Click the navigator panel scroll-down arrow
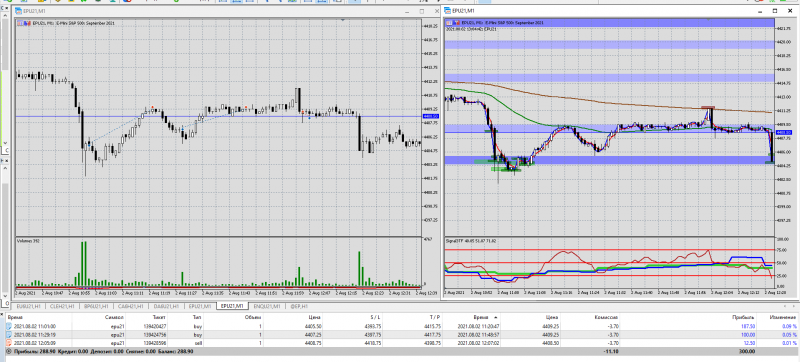 click(6, 144)
